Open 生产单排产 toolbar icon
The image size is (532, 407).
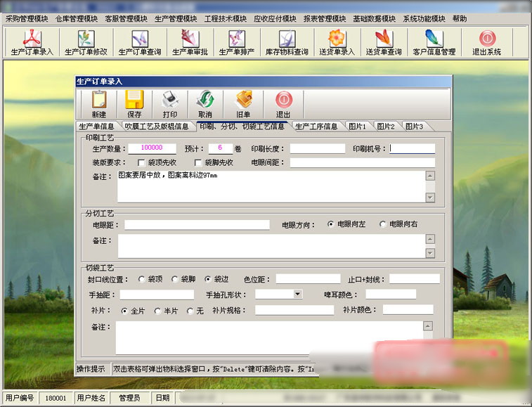pos(237,42)
